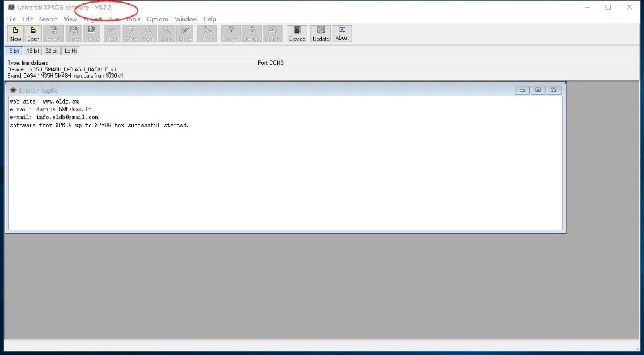Screen dimensions: 644x355
Task: Click the 'Port: COM3' text
Action: (x=270, y=63)
